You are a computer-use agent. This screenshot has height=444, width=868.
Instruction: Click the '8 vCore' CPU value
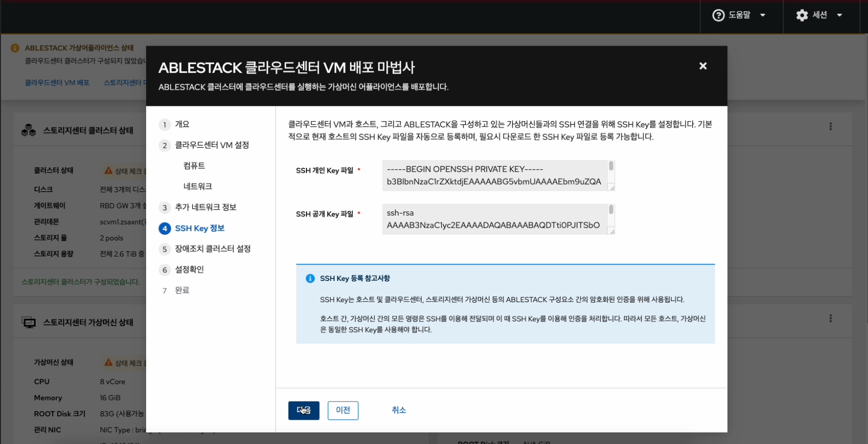tap(113, 382)
